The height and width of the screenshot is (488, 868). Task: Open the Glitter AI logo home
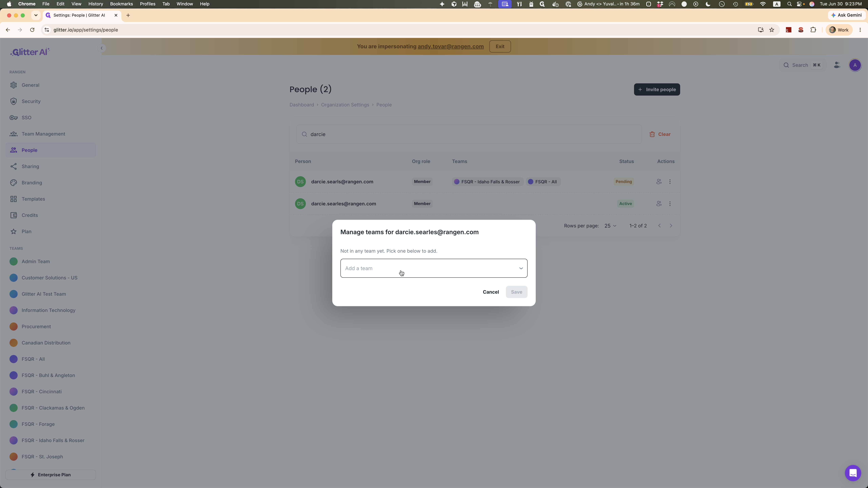click(30, 52)
